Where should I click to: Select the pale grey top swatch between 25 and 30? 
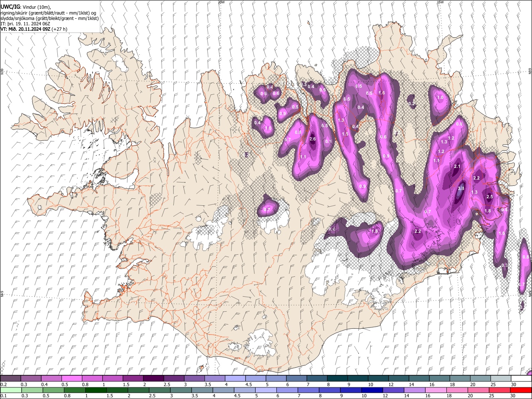click(x=501, y=378)
